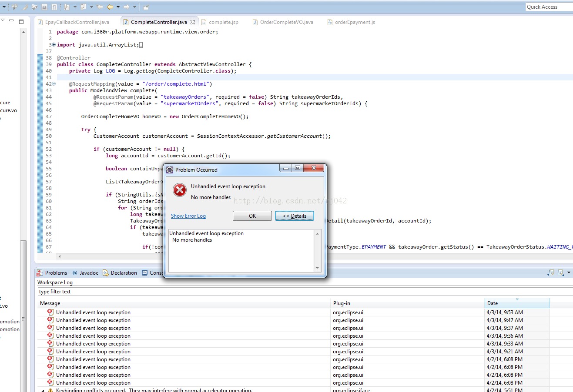Click the Plug-in column header

point(408,303)
